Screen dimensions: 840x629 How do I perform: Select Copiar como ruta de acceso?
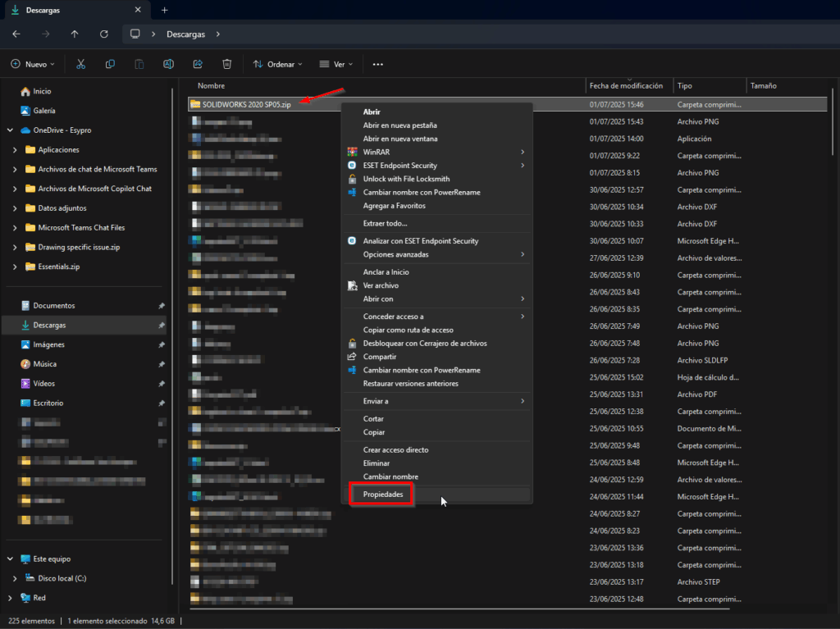pos(437,330)
